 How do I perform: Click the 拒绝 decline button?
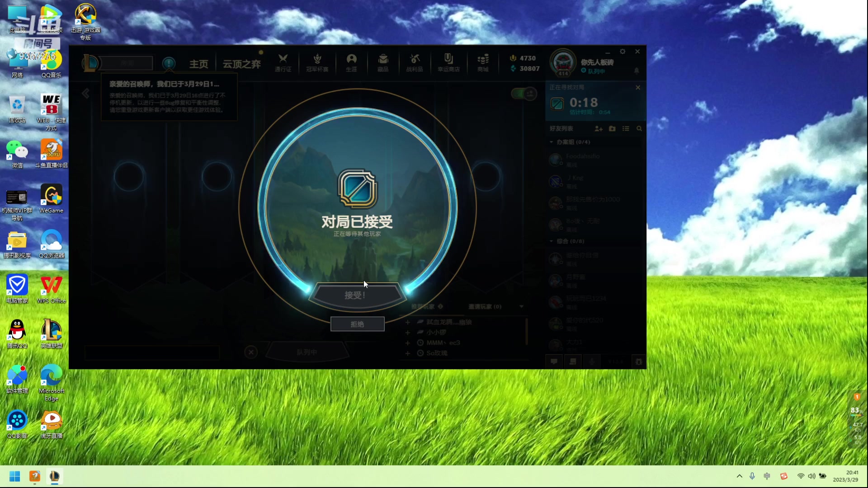pos(357,324)
